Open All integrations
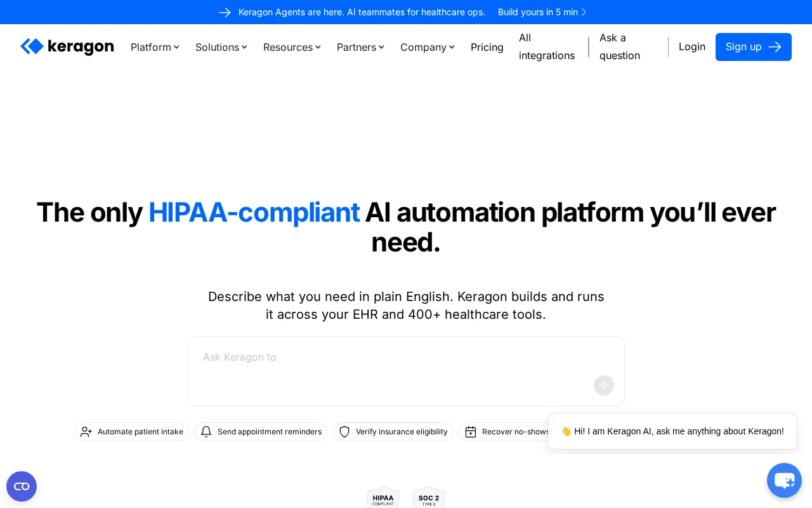Viewport: 812px width, 508px height. [547, 46]
